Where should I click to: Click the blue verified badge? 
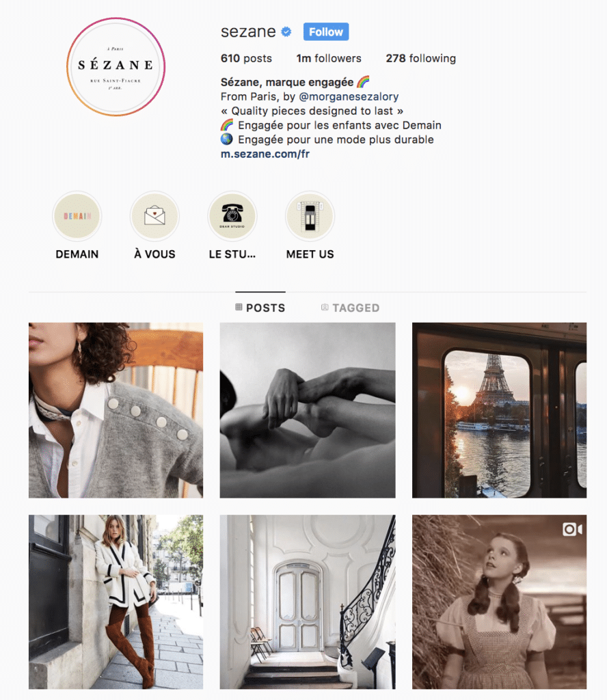286,31
